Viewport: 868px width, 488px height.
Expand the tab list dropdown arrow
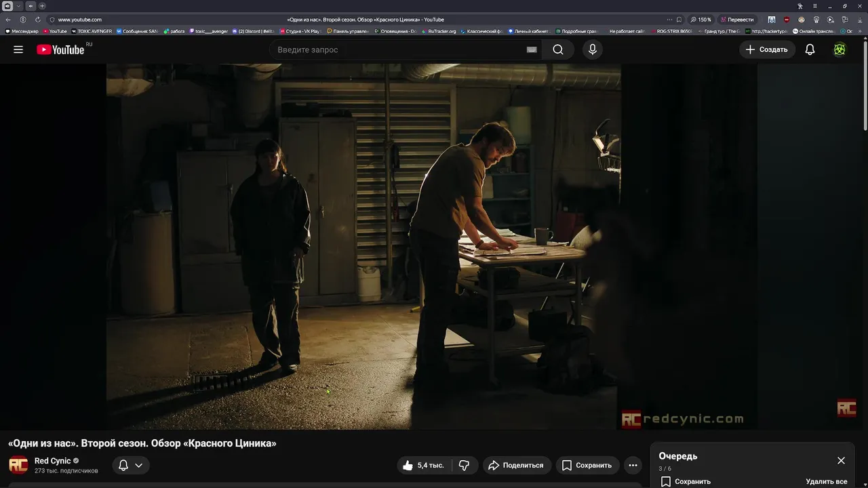pyautogui.click(x=19, y=6)
